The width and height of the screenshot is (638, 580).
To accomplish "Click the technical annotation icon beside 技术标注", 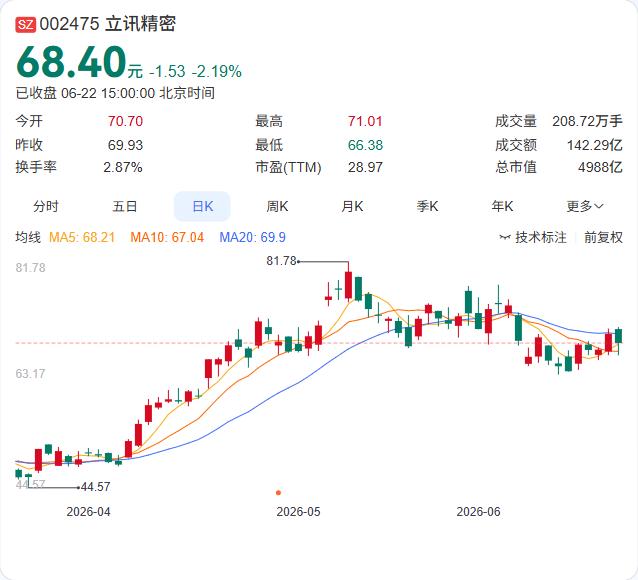I will [505, 237].
